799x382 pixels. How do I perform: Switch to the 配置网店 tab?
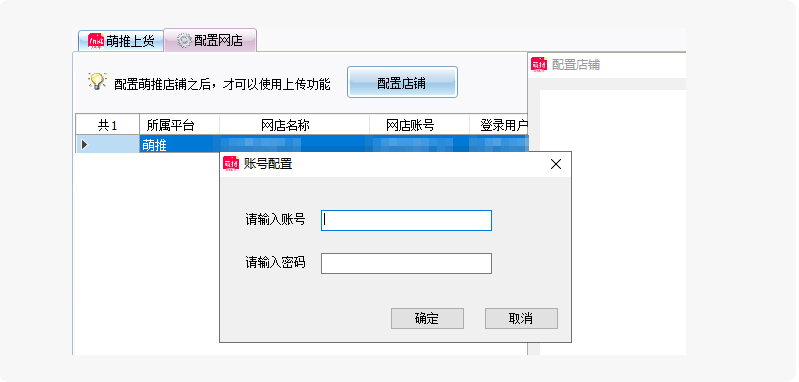210,40
